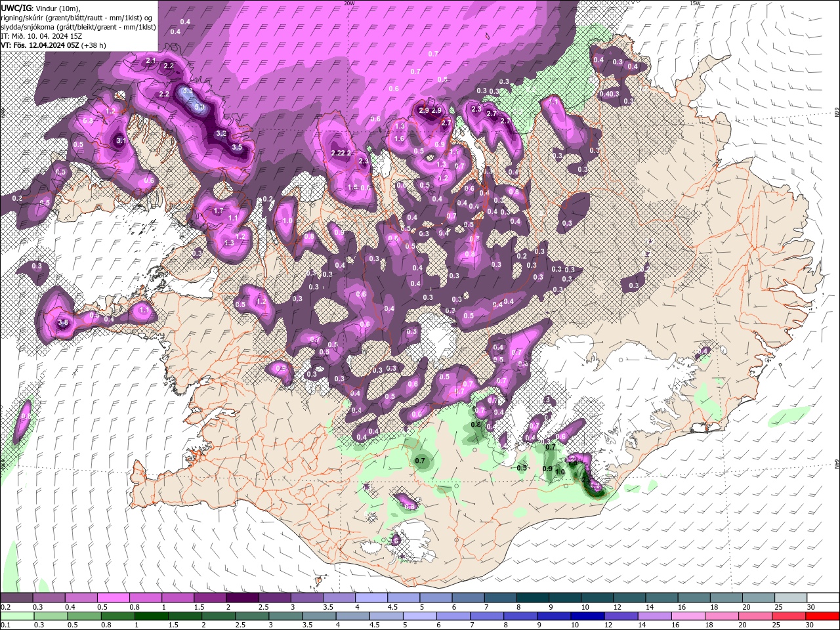Screen dimensions: 840x630
Task: Click the 'slydda/snjókoma' legend description line
Action: point(78,27)
